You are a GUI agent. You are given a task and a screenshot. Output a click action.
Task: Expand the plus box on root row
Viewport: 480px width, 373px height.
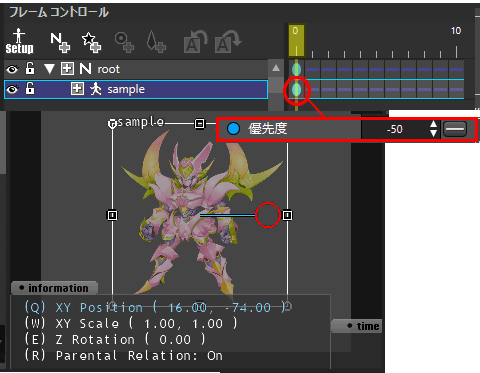click(x=67, y=69)
